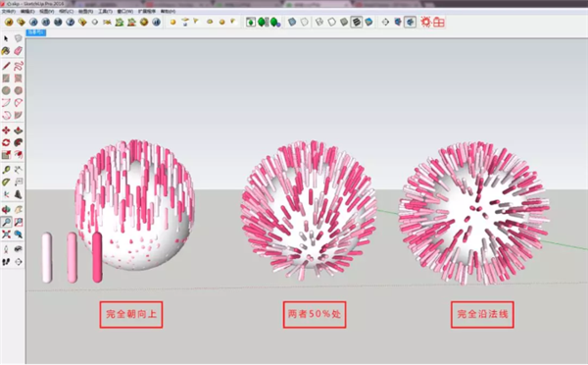The height and width of the screenshot is (365, 588).
Task: Select the Walk footprints tool
Action: click(6, 262)
